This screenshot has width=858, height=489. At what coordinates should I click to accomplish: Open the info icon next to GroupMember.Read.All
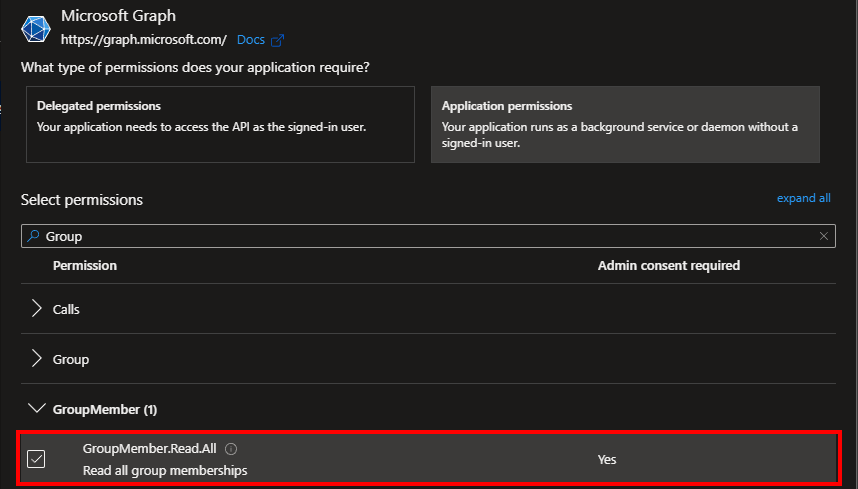pos(231,449)
